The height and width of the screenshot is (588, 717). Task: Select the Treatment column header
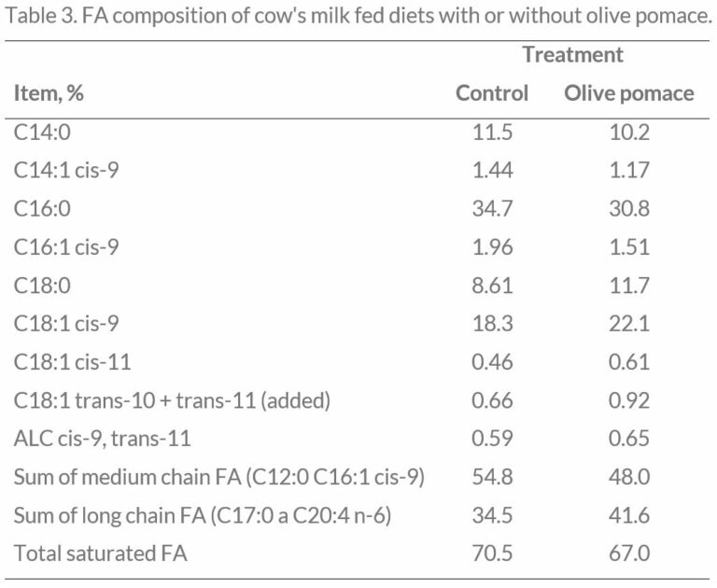572,55
